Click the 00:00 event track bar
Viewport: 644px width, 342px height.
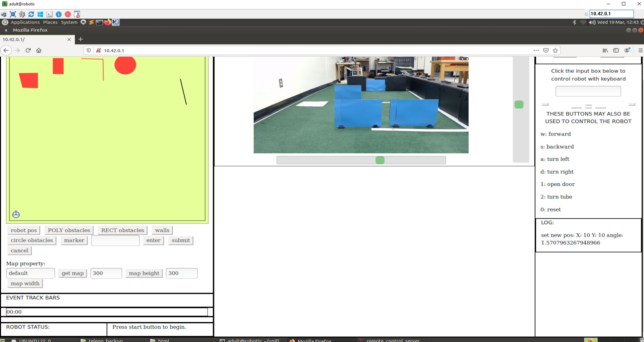coord(107,312)
